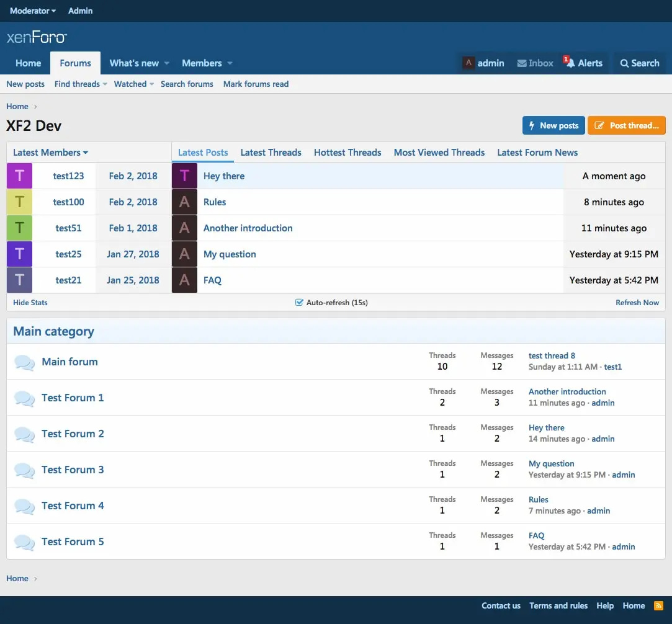Click Home in the breadcrumb trail
Image resolution: width=672 pixels, height=624 pixels.
pos(17,106)
